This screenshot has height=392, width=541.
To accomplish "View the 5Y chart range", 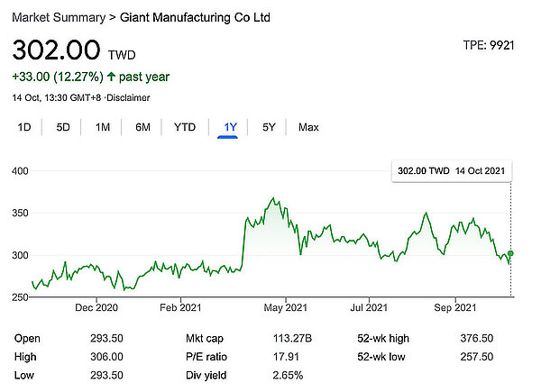I will [x=269, y=127].
